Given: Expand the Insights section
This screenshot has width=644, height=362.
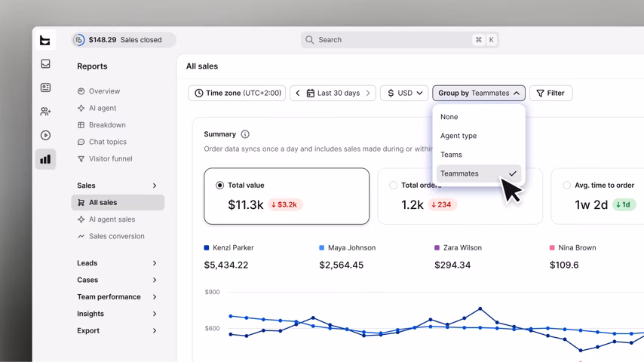Looking at the screenshot, I should pyautogui.click(x=117, y=314).
